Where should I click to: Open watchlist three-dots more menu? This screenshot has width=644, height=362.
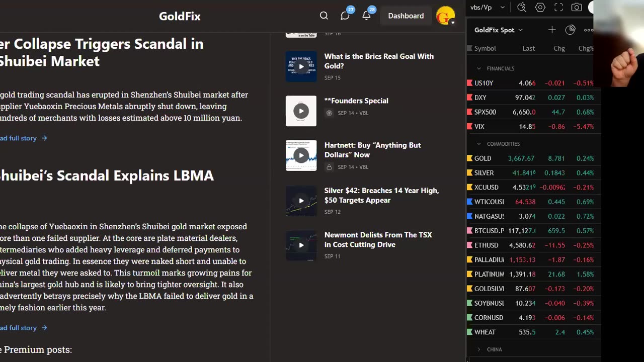588,30
